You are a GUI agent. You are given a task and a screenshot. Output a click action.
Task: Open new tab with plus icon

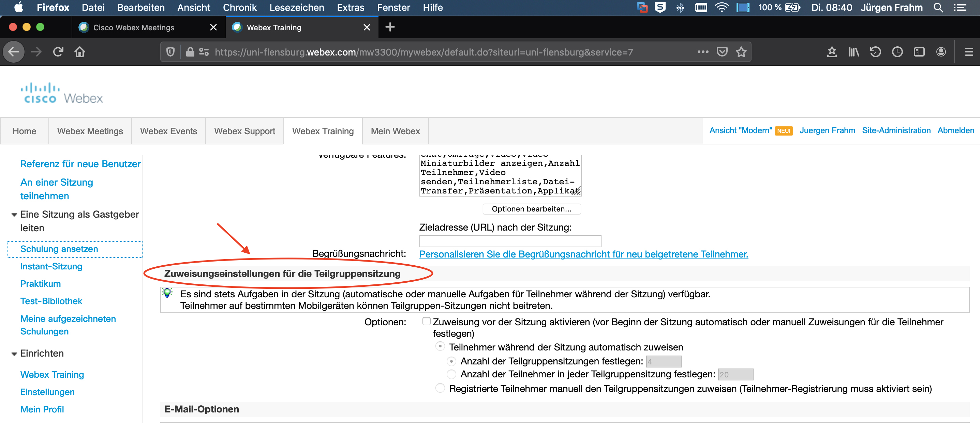(389, 27)
